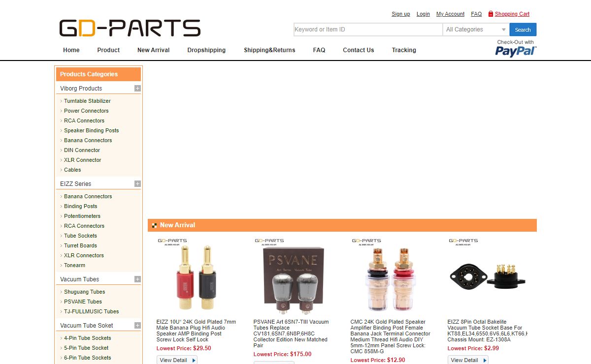Open the FAQ item in the main navigation bar

pyautogui.click(x=319, y=50)
